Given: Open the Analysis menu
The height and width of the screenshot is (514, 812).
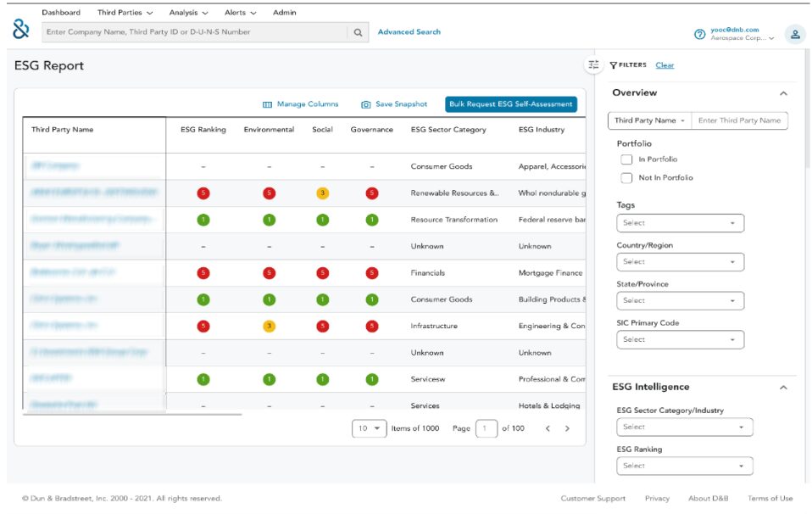Looking at the screenshot, I should tap(188, 13).
